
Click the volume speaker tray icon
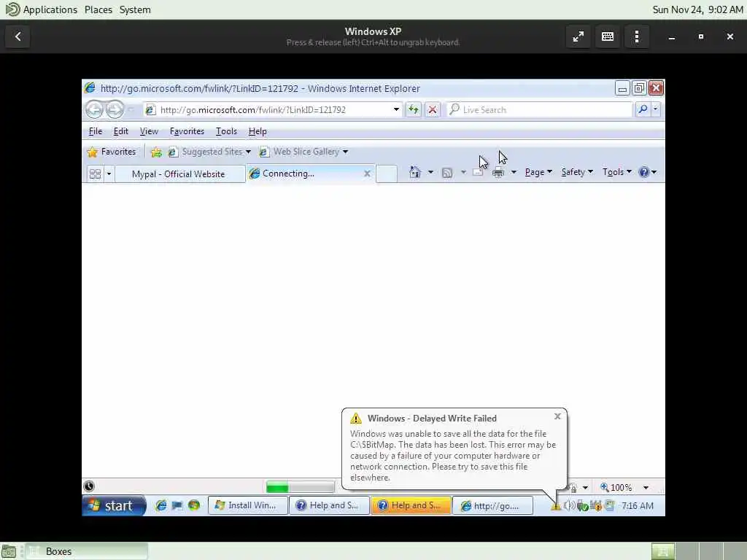click(569, 505)
